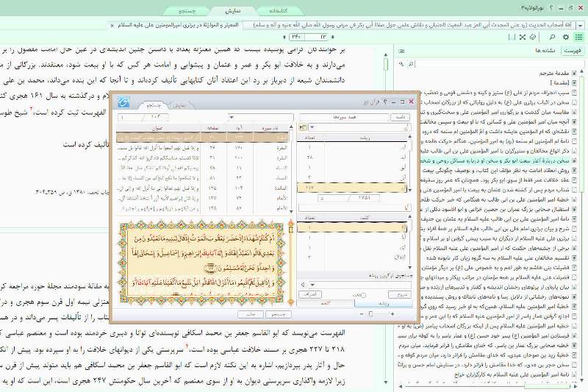
Task: Select the کلمه bottom tab in Quran dialog
Action: 326,304
